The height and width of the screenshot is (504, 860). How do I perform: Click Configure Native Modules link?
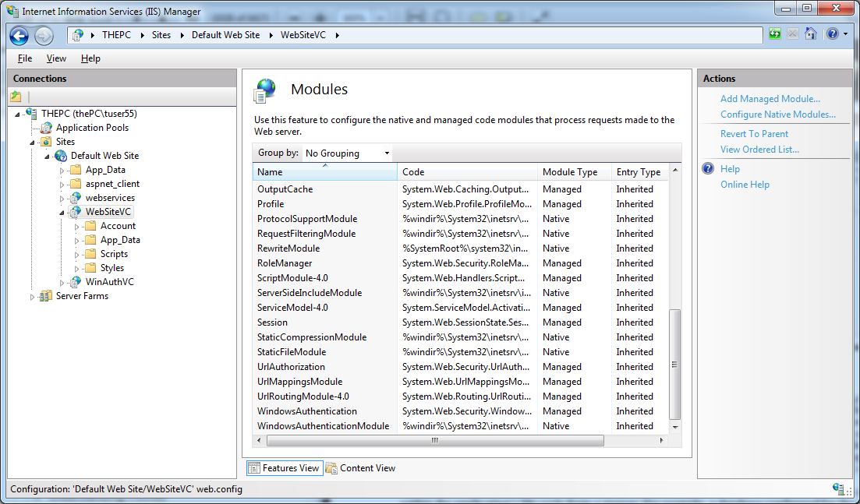[777, 114]
